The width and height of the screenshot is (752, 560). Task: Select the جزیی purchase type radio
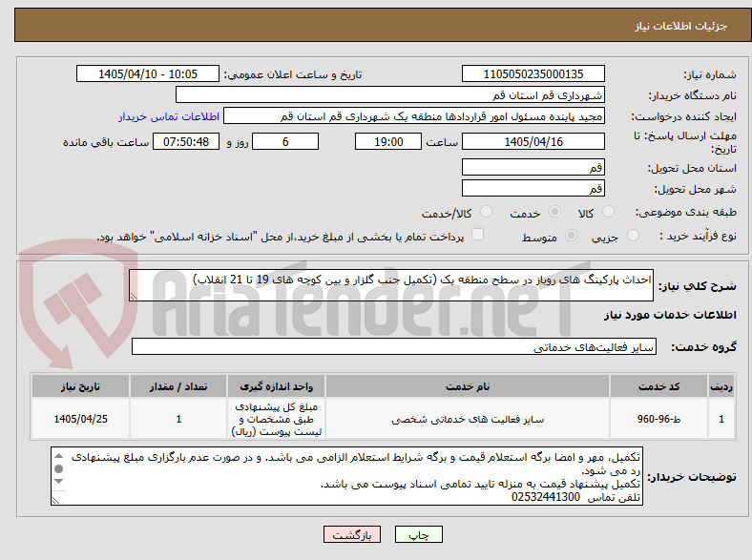coord(633,236)
